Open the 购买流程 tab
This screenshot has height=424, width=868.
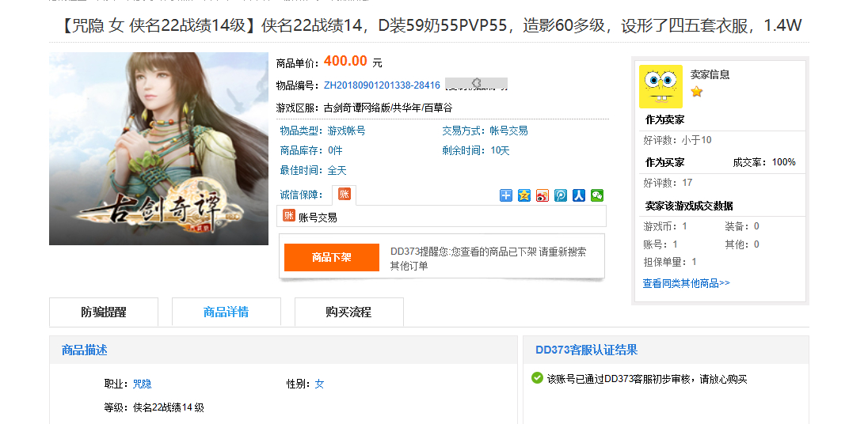tap(348, 312)
